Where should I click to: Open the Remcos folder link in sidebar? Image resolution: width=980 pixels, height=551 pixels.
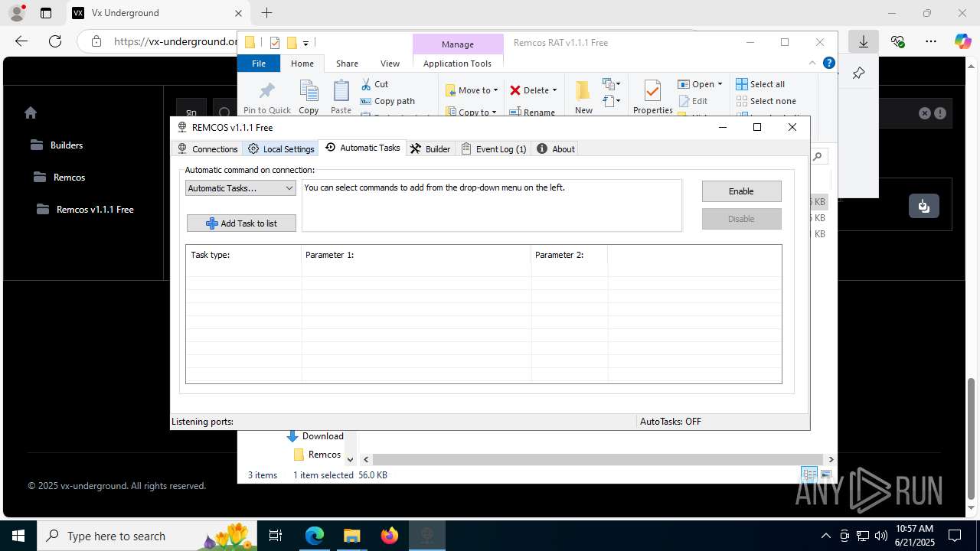click(x=60, y=177)
